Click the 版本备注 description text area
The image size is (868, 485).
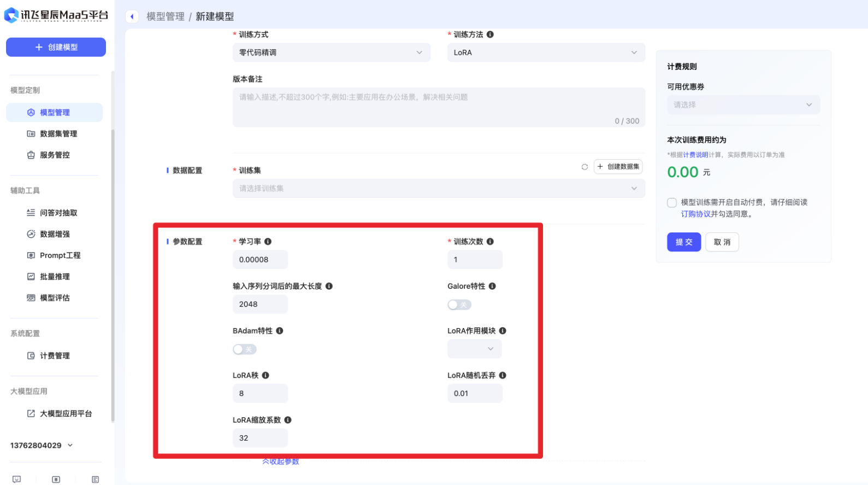pyautogui.click(x=439, y=107)
